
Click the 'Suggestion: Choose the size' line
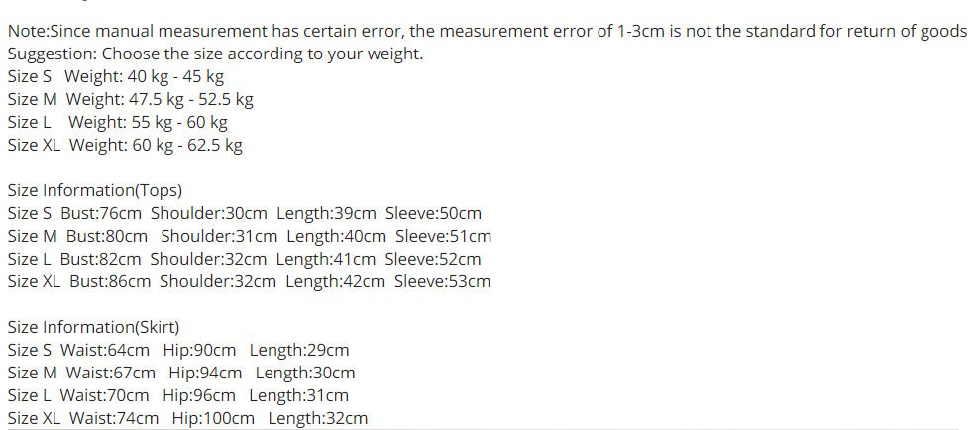point(215,54)
